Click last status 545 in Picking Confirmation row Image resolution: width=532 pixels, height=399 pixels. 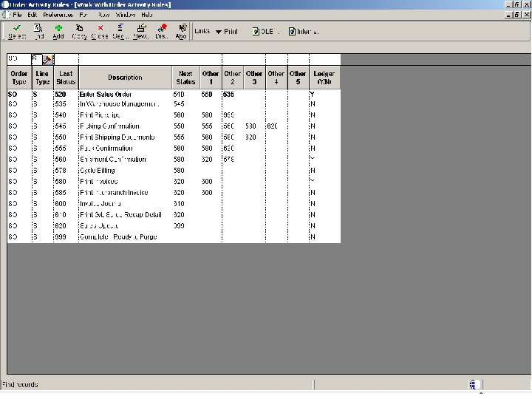pyautogui.click(x=60, y=126)
